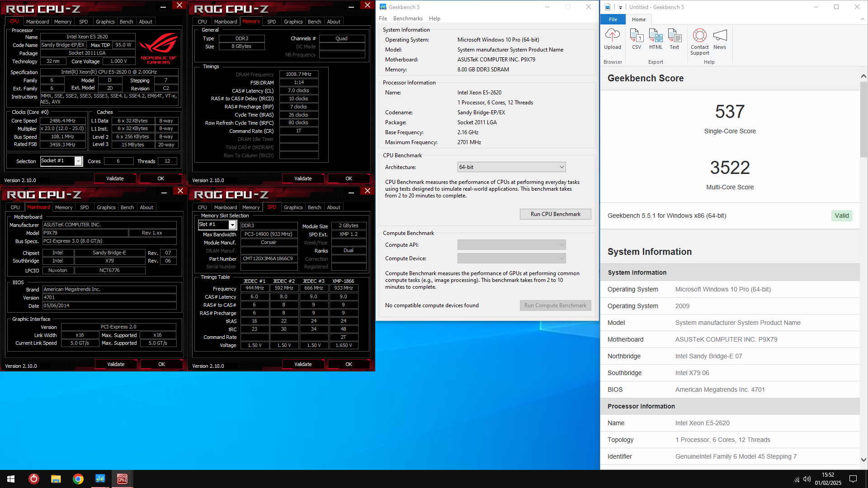The height and width of the screenshot is (488, 868).
Task: Open the Help menu in Geekbench 5
Action: [434, 19]
